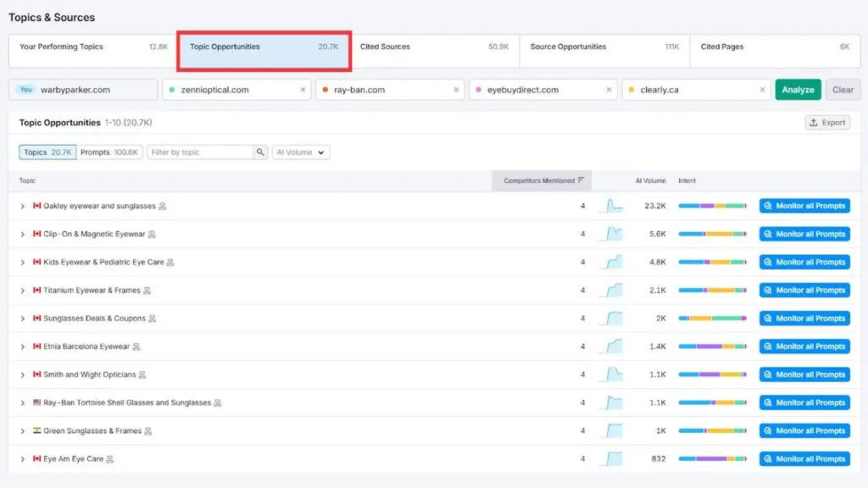The width and height of the screenshot is (868, 488).
Task: Monitor all Prompts for Kids Eyewear row
Action: (x=804, y=263)
